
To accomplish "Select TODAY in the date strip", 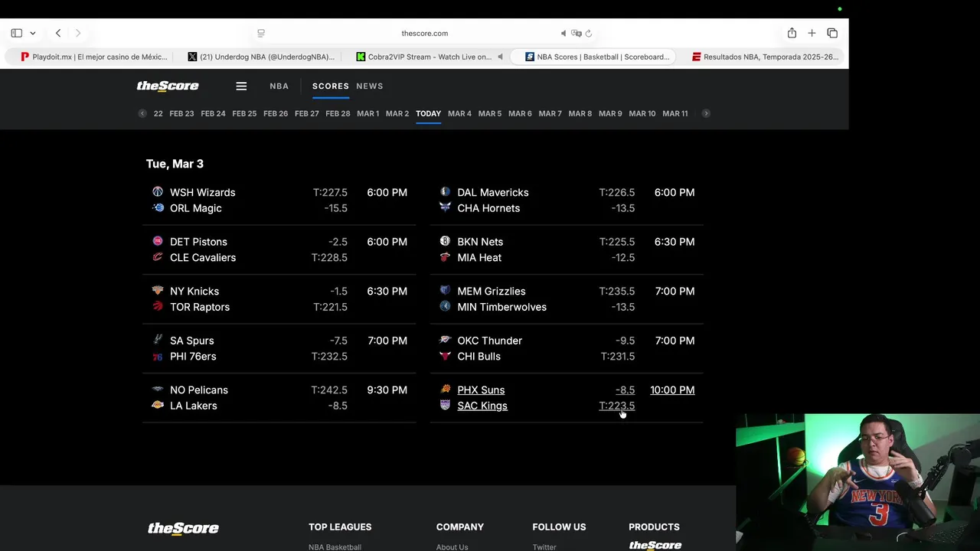I will 428,113.
